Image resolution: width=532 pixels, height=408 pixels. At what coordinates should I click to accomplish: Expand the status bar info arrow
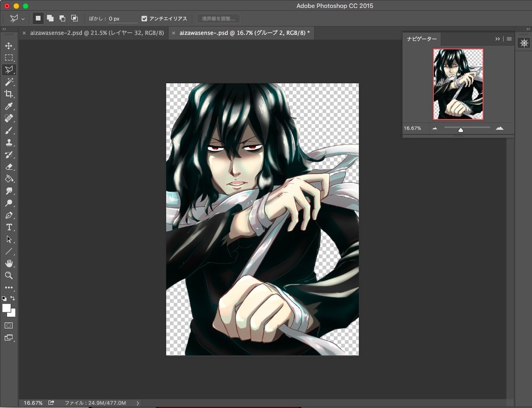tap(137, 403)
